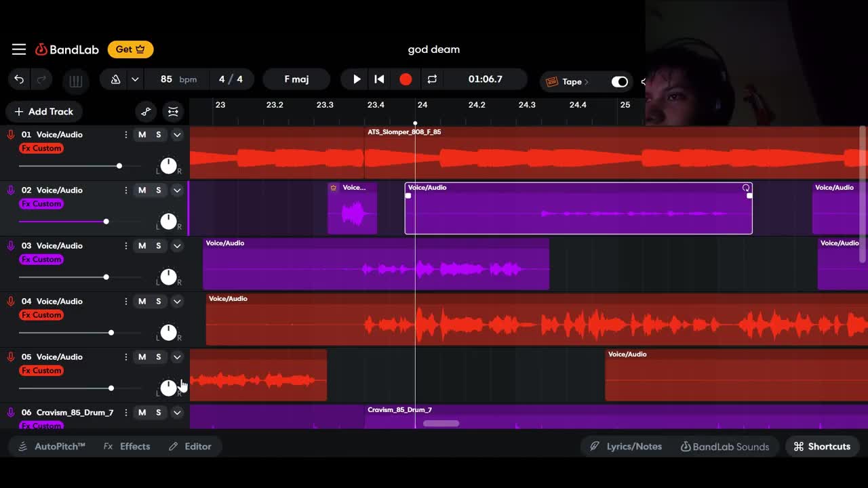Open the Editor tab
Screen dimensions: 868x488
[x=190, y=447]
